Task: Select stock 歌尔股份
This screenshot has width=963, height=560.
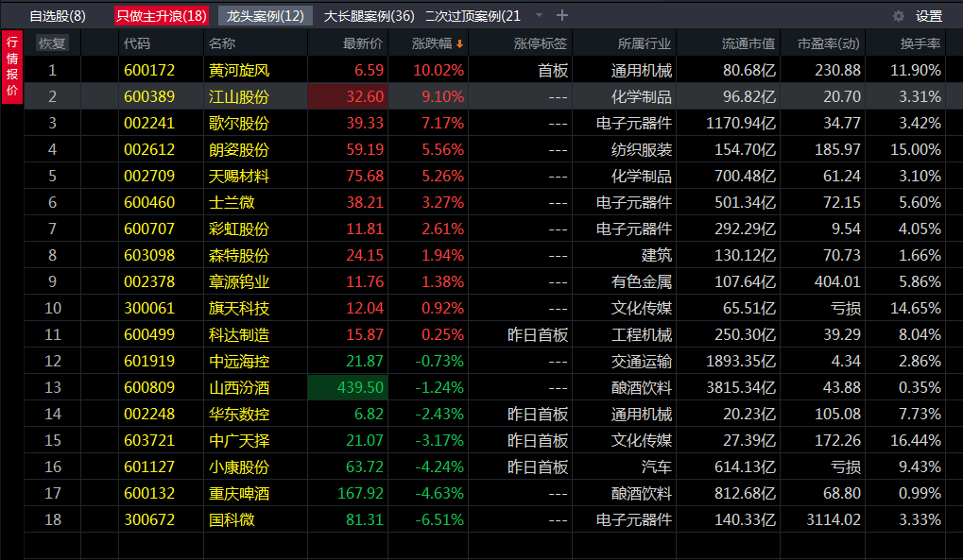Action: point(239,124)
